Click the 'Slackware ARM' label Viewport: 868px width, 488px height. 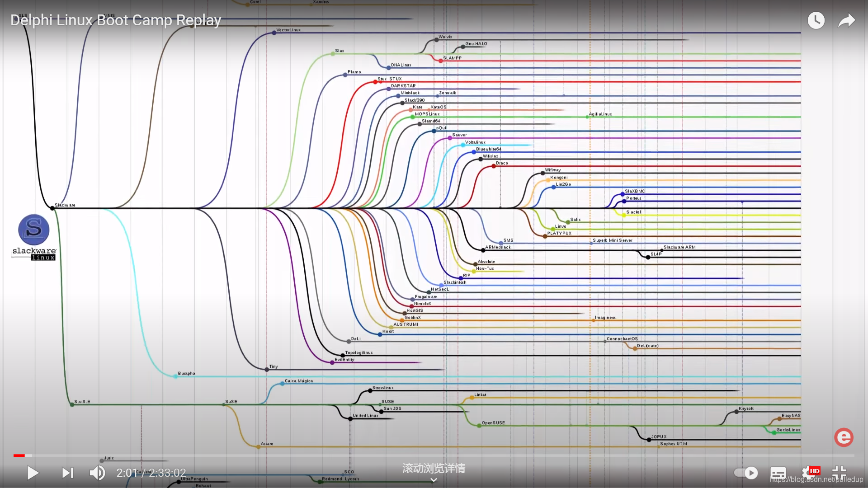pyautogui.click(x=679, y=247)
